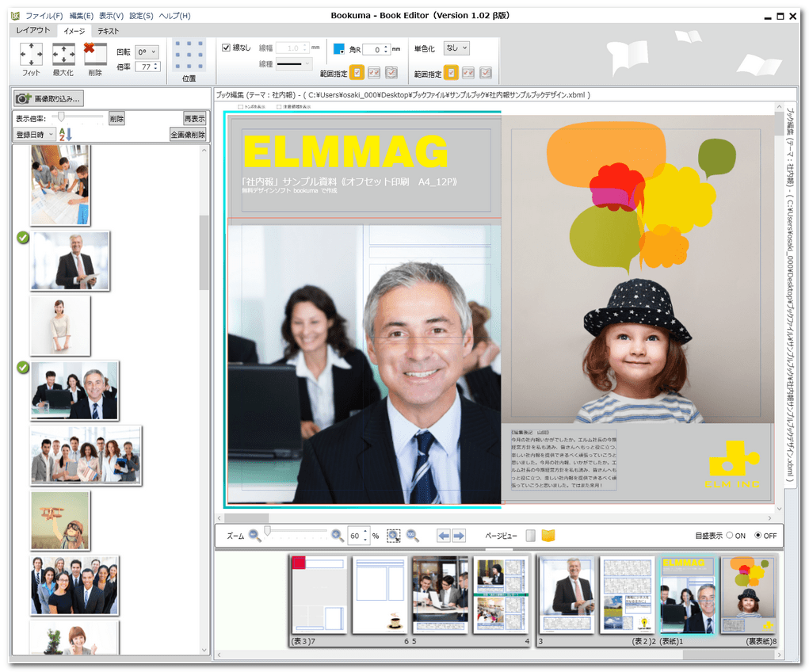Click the blue border color swatch

tap(339, 49)
